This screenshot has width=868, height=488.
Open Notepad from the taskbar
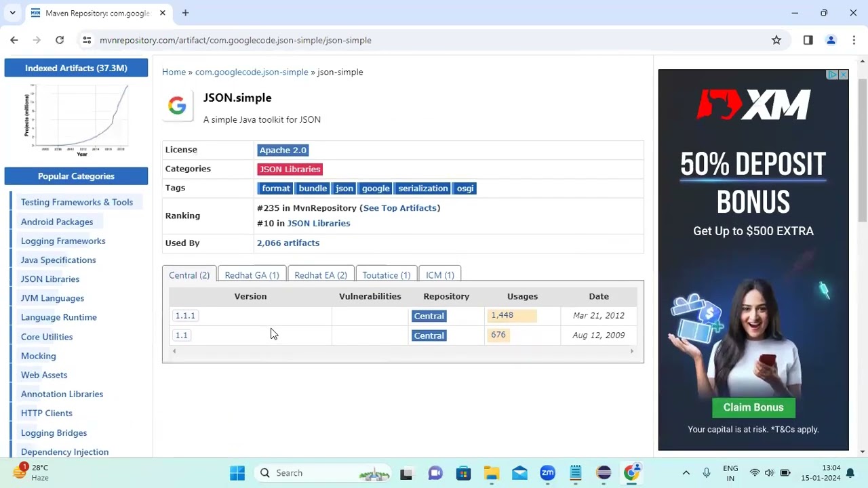tap(576, 473)
